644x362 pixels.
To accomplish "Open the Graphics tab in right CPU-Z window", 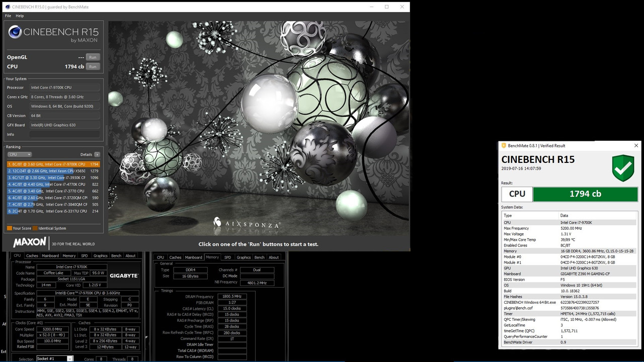I will click(x=244, y=257).
